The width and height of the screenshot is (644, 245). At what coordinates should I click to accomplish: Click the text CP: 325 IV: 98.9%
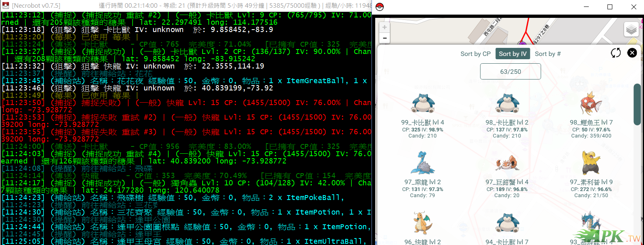[423, 130]
